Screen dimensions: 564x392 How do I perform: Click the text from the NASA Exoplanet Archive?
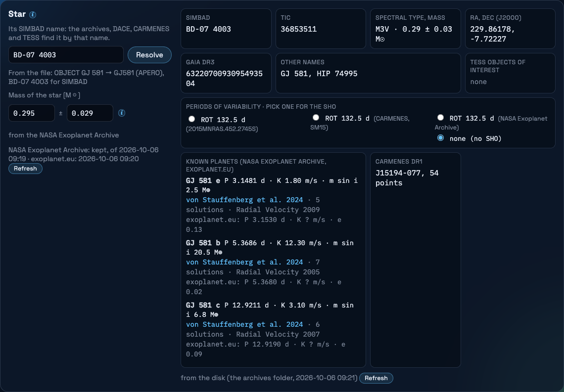tap(64, 135)
